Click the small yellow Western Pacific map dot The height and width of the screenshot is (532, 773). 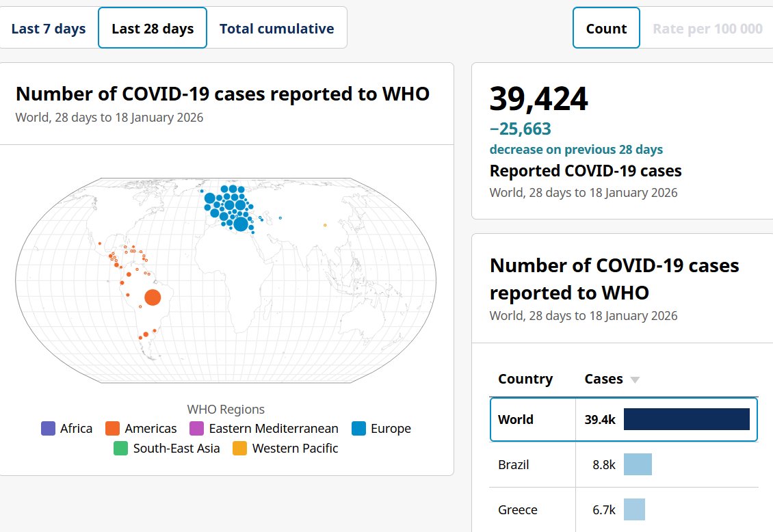(x=325, y=225)
